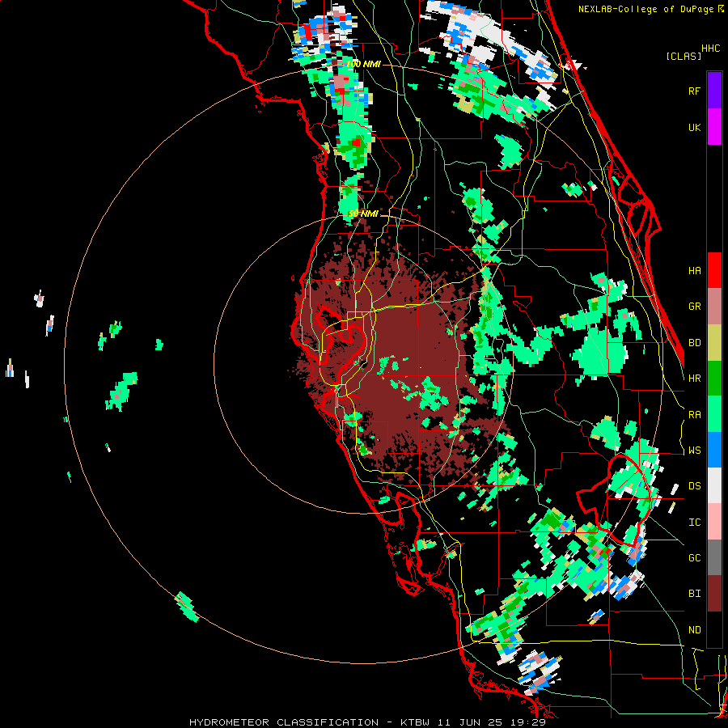Click the ND black legend swatch
The width and height of the screenshot is (728, 728).
pyautogui.click(x=714, y=629)
